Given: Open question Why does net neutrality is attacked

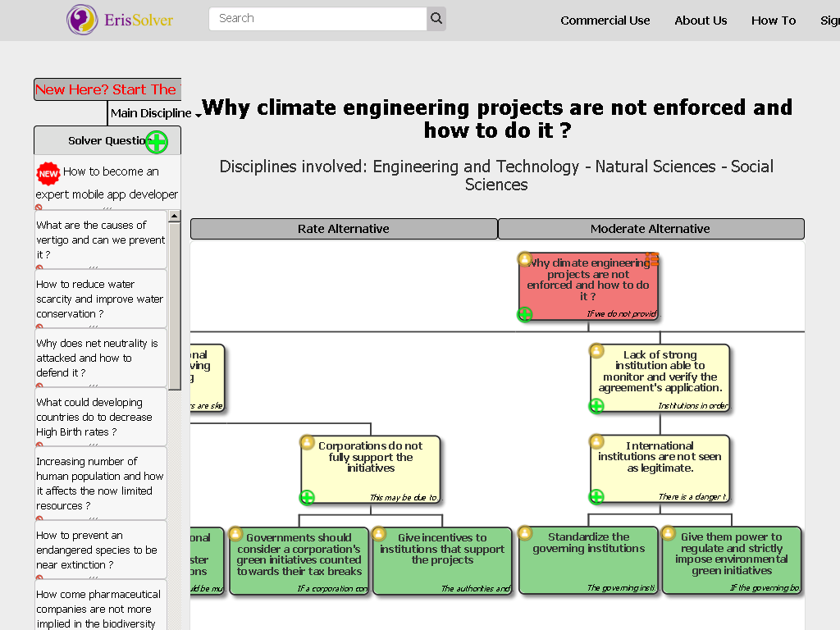Looking at the screenshot, I should (x=100, y=358).
